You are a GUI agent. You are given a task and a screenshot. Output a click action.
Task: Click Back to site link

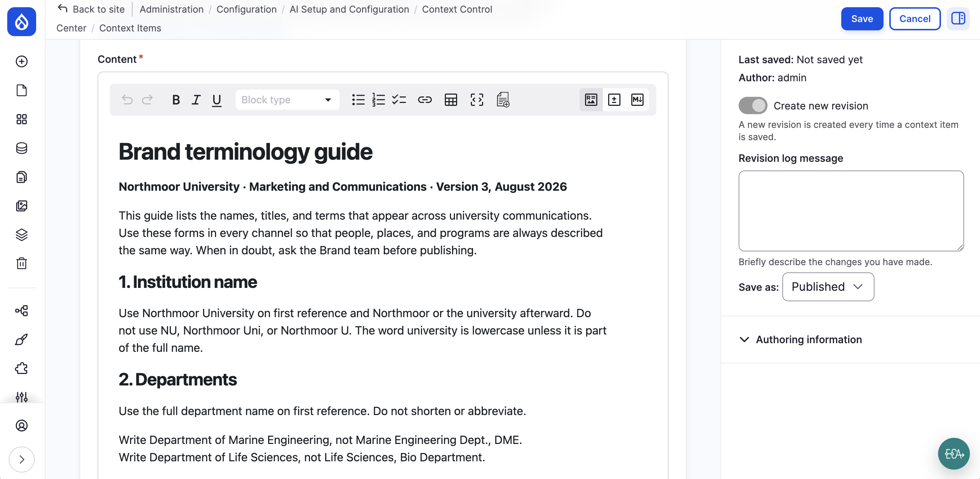[91, 9]
